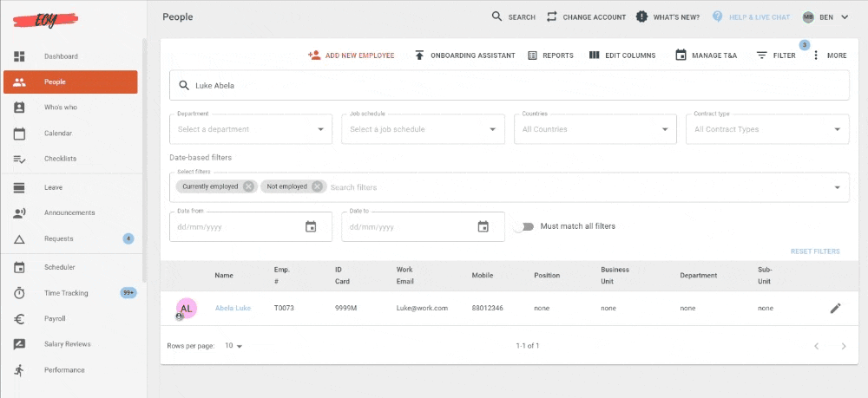Open Manage T&A calendar icon
The width and height of the screenshot is (868, 398).
681,55
